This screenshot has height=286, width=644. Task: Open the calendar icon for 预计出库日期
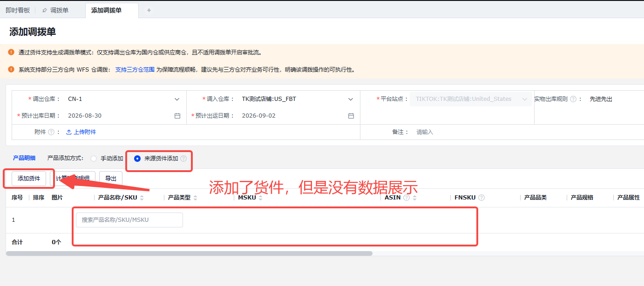(177, 116)
